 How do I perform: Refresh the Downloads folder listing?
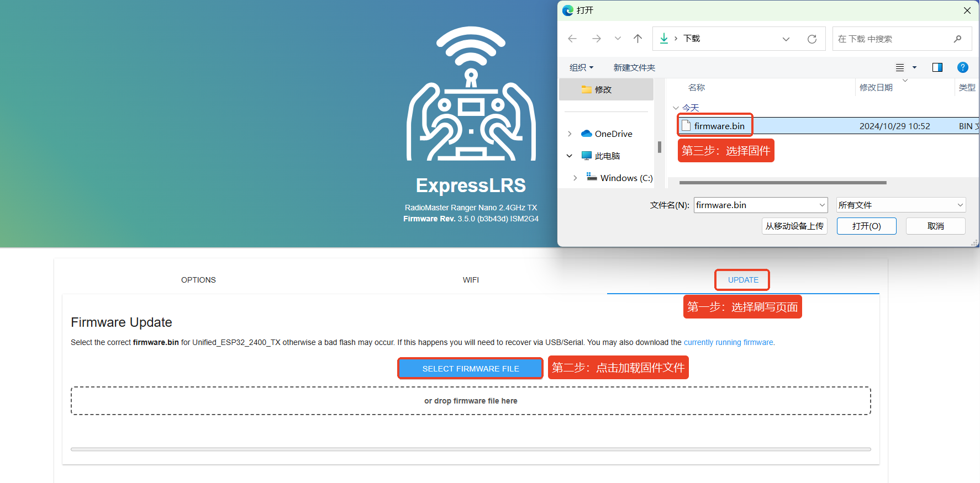click(812, 39)
